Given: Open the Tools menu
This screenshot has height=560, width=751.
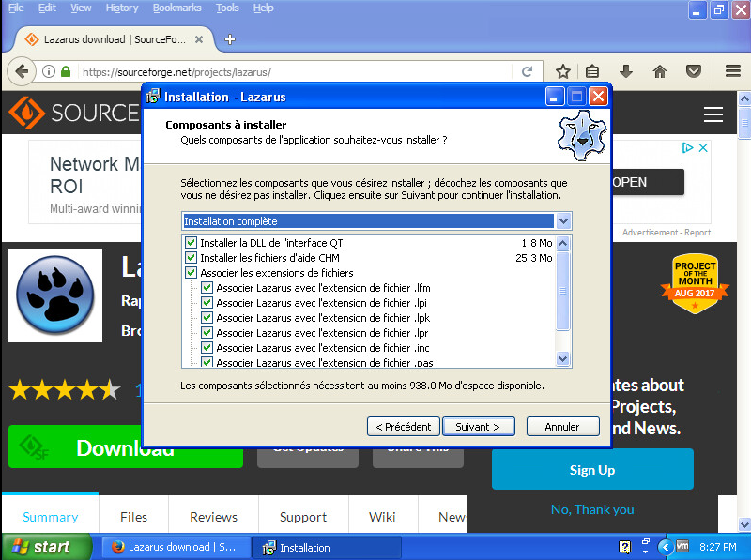Looking at the screenshot, I should click(x=227, y=8).
